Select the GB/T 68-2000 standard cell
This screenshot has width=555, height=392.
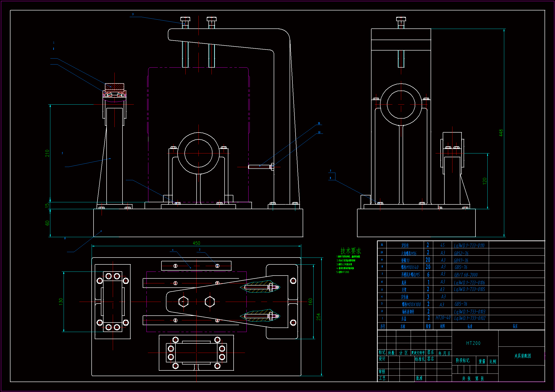click(466, 275)
